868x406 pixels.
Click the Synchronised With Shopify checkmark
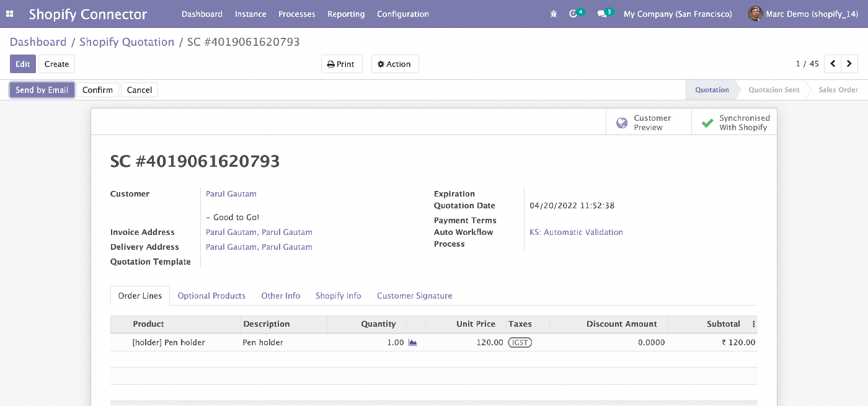click(x=707, y=123)
